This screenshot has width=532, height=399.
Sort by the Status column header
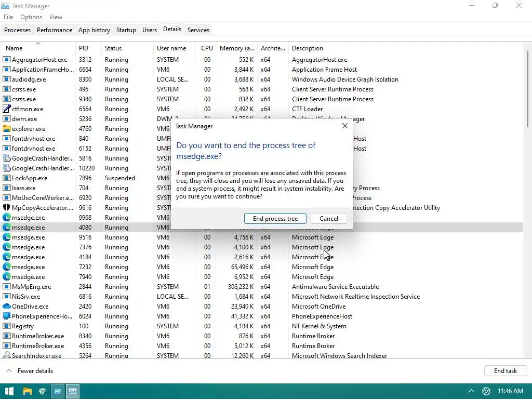click(x=127, y=48)
